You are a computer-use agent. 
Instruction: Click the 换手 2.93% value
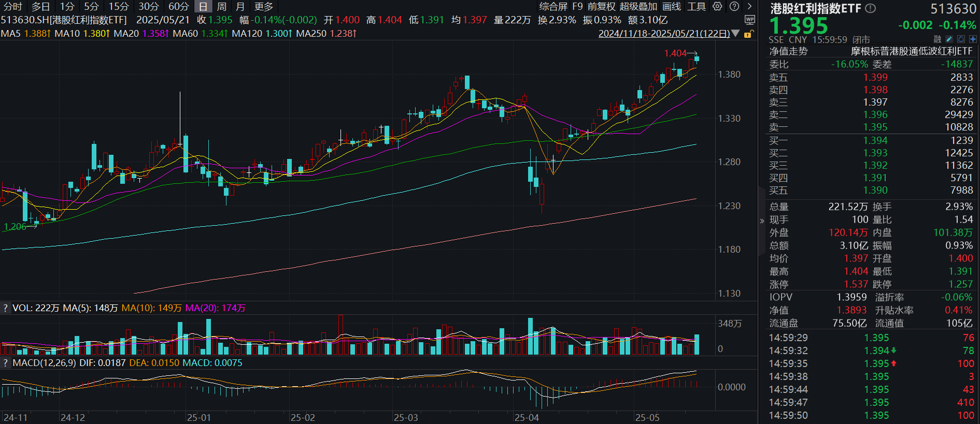click(959, 207)
